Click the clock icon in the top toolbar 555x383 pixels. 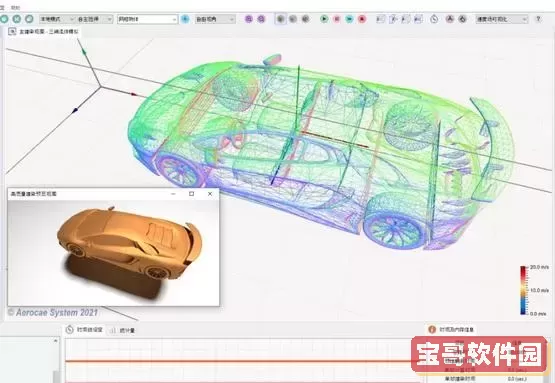coord(434,19)
